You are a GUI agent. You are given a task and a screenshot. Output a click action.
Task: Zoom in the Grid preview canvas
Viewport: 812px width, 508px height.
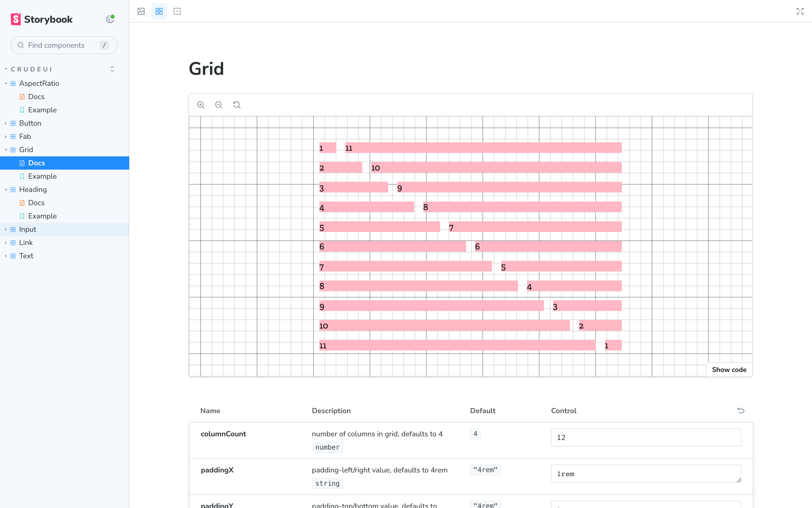tap(201, 105)
